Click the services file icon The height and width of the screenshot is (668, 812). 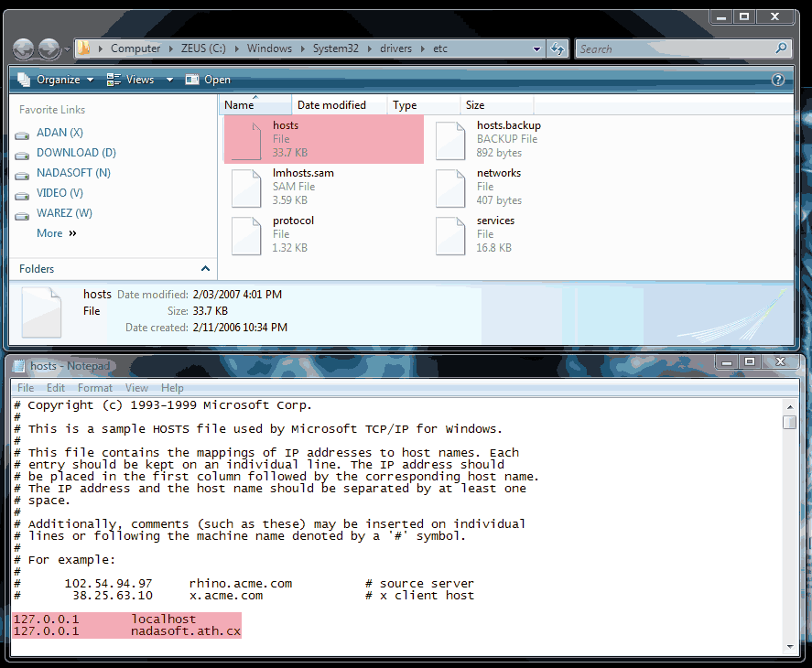pos(450,235)
